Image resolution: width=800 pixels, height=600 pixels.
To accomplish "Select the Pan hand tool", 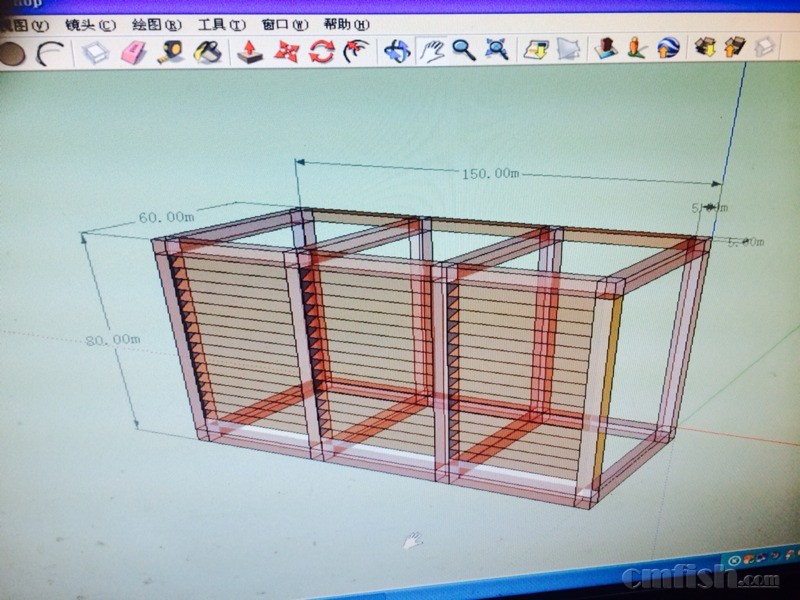I will click(431, 49).
